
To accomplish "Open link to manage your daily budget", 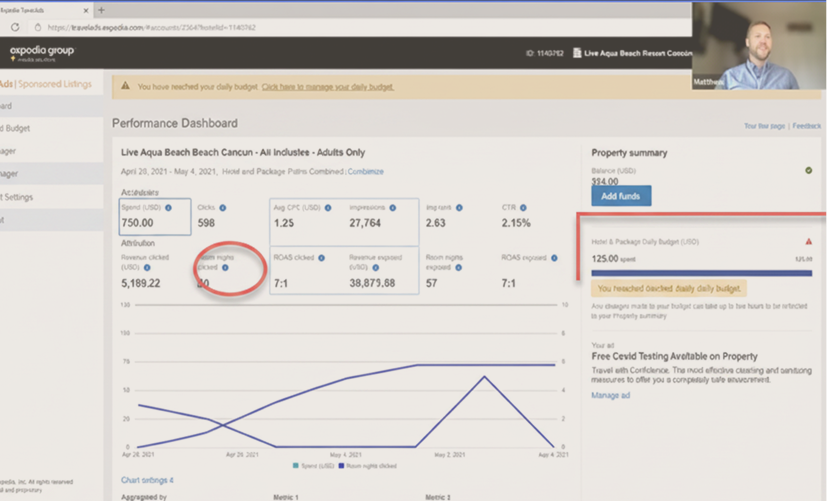I will [328, 87].
